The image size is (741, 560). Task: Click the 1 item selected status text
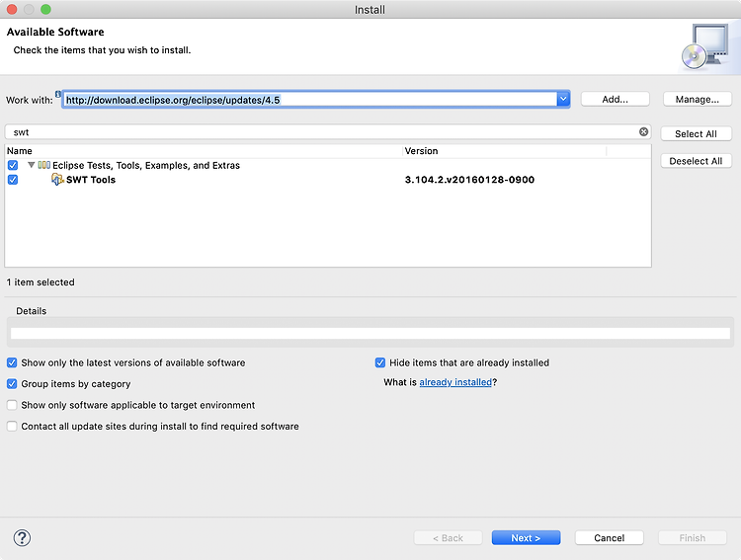(x=41, y=282)
